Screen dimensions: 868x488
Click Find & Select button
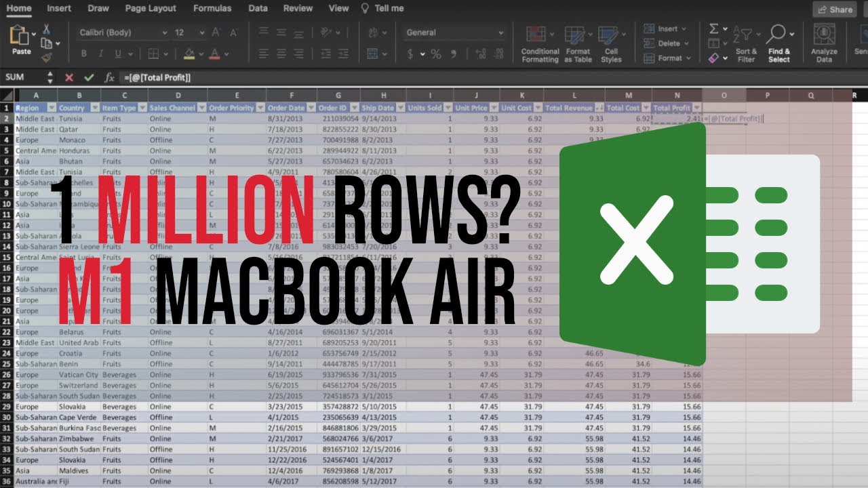pyautogui.click(x=779, y=45)
